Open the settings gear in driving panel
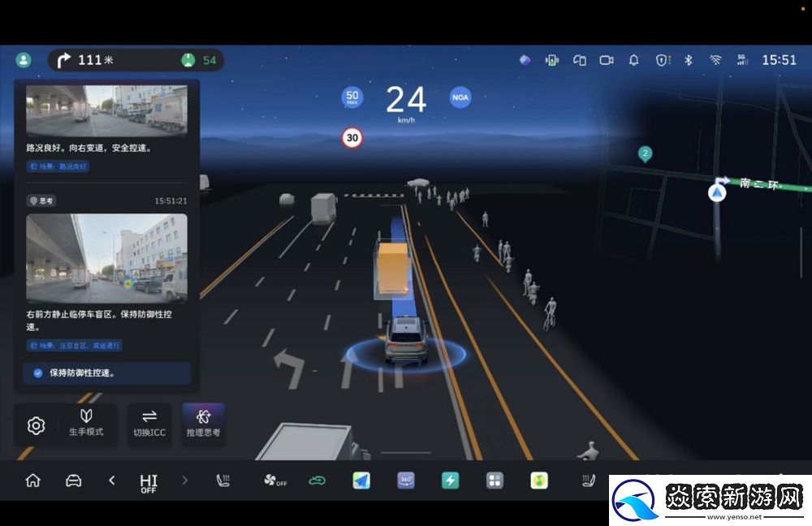Image resolution: width=812 pixels, height=526 pixels. click(36, 425)
